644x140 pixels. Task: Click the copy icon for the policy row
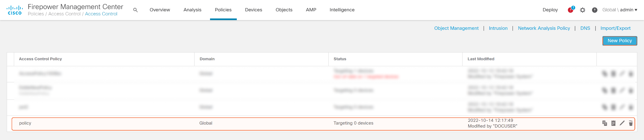click(604, 123)
